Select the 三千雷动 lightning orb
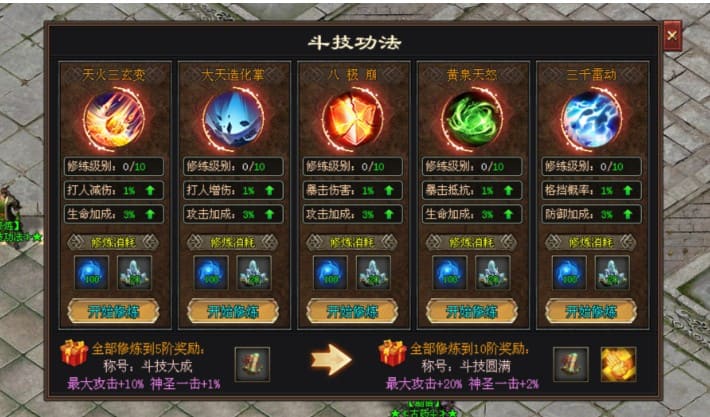This screenshot has width=710, height=417. point(591,119)
